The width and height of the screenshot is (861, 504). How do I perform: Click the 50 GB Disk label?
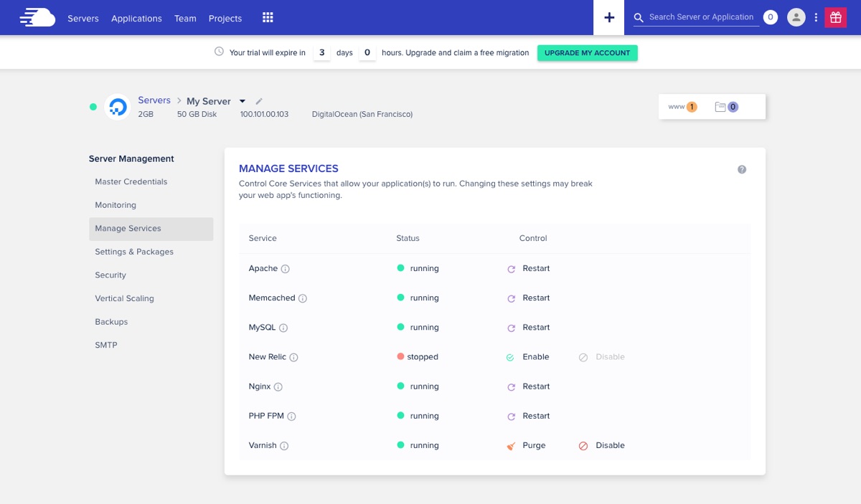tap(197, 114)
